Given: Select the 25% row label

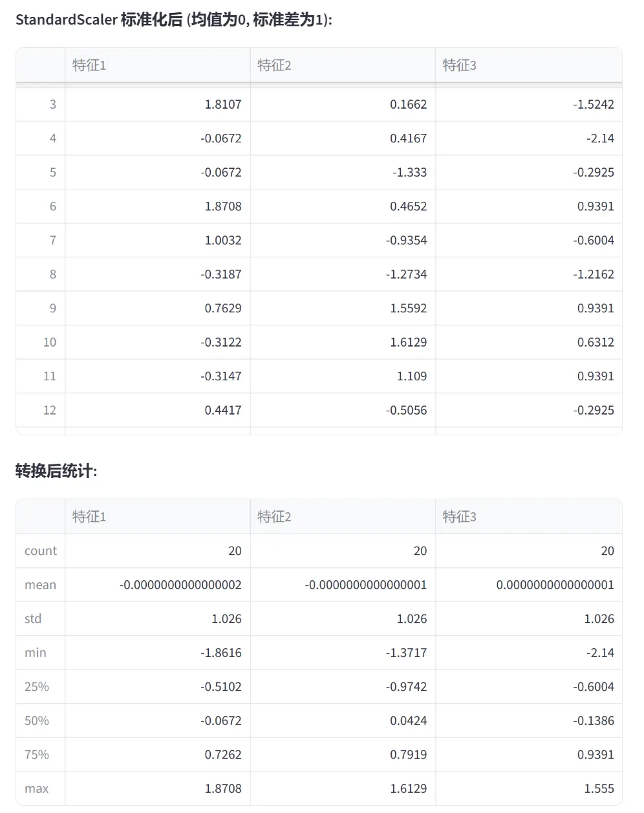Looking at the screenshot, I should (37, 687).
